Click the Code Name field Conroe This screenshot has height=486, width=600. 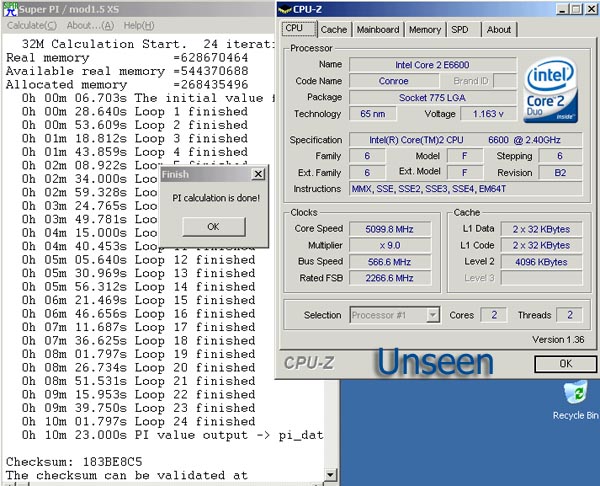pyautogui.click(x=393, y=81)
